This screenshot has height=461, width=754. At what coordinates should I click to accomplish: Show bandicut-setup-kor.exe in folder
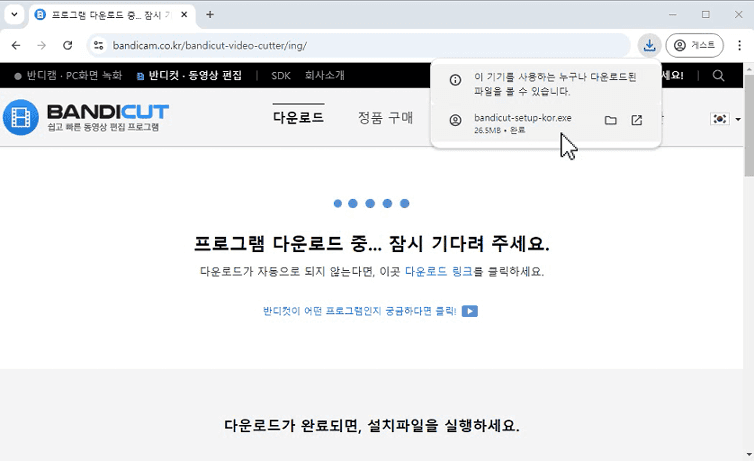pyautogui.click(x=610, y=120)
